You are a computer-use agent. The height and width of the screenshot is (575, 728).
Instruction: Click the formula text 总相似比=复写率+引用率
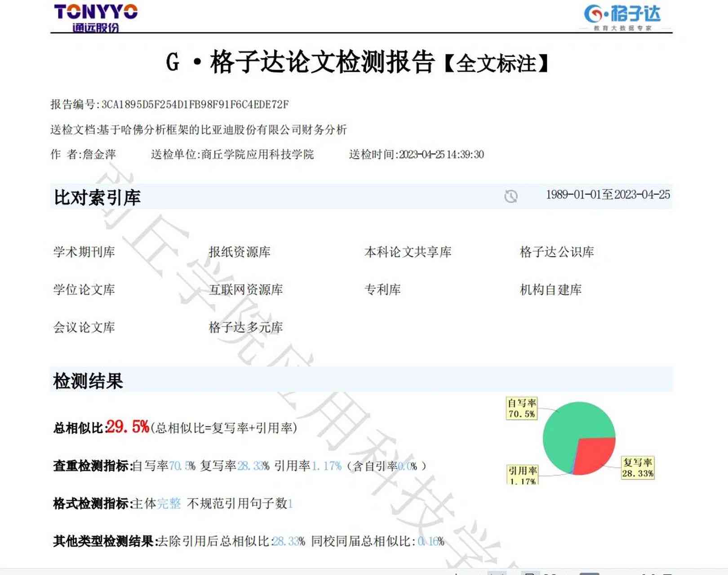point(223,428)
